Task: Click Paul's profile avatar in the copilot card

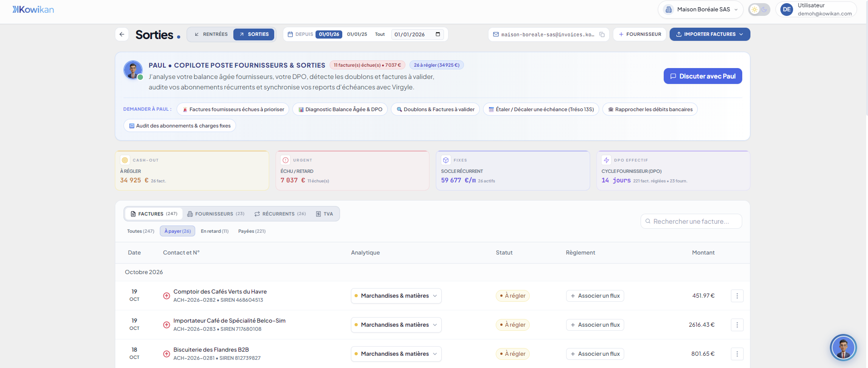Action: coord(133,70)
